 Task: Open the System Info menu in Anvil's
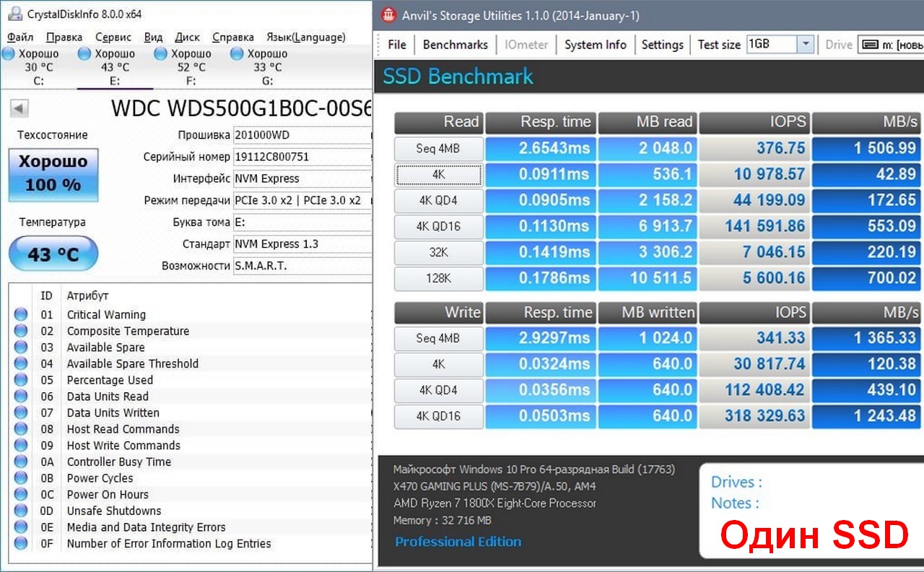pos(596,45)
